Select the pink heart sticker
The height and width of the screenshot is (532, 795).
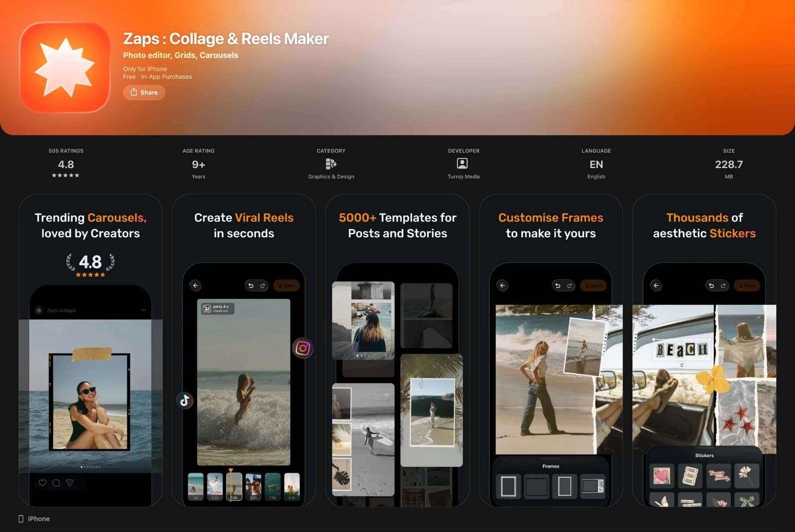(x=662, y=476)
